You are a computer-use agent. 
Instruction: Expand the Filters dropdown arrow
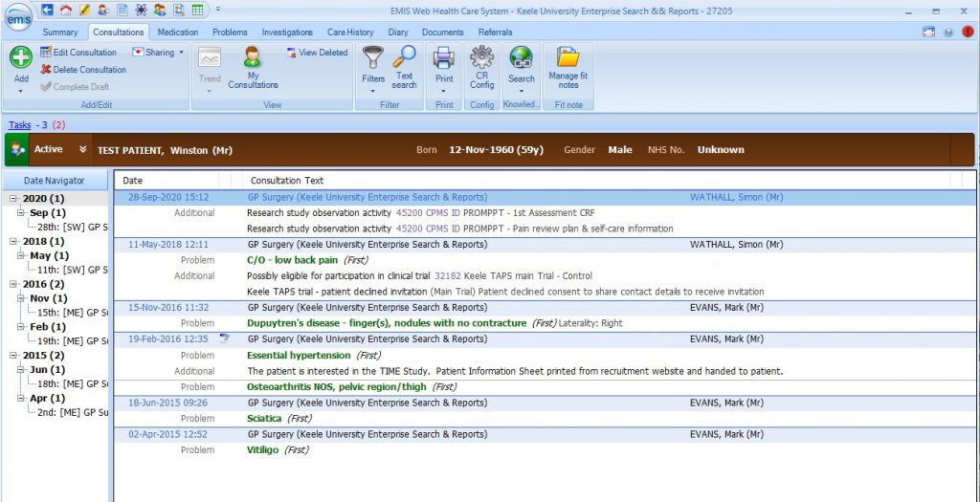373,91
